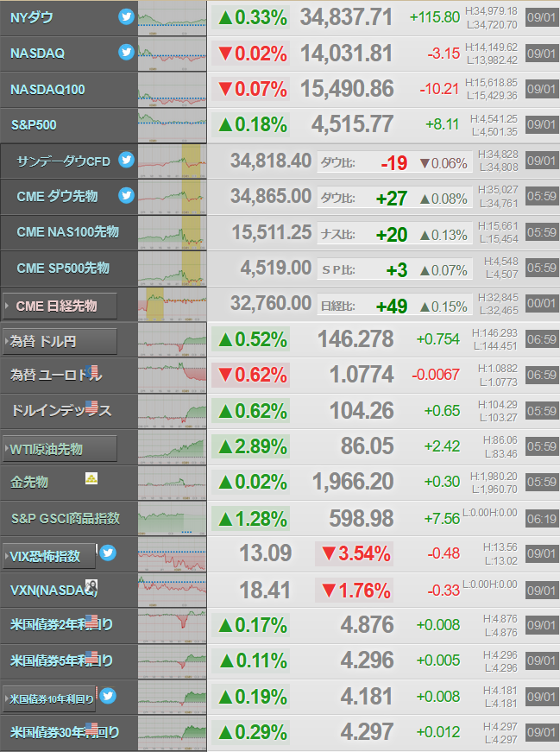Image resolution: width=560 pixels, height=752 pixels.
Task: Click the ▼3.54% change for VIX恐怖指数
Action: point(355,554)
